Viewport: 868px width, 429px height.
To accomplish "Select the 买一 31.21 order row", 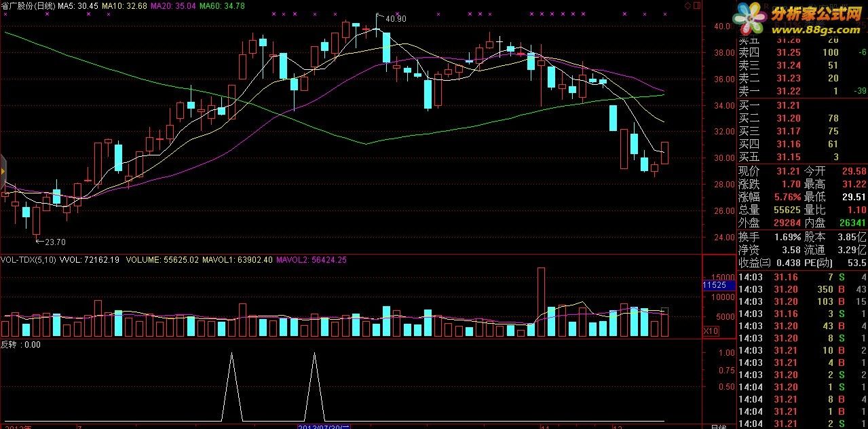I will coord(802,105).
